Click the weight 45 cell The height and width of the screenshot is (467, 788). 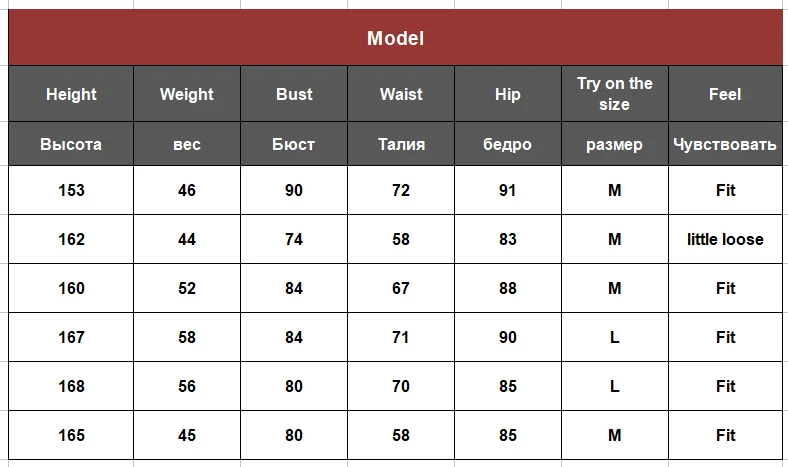pos(187,435)
